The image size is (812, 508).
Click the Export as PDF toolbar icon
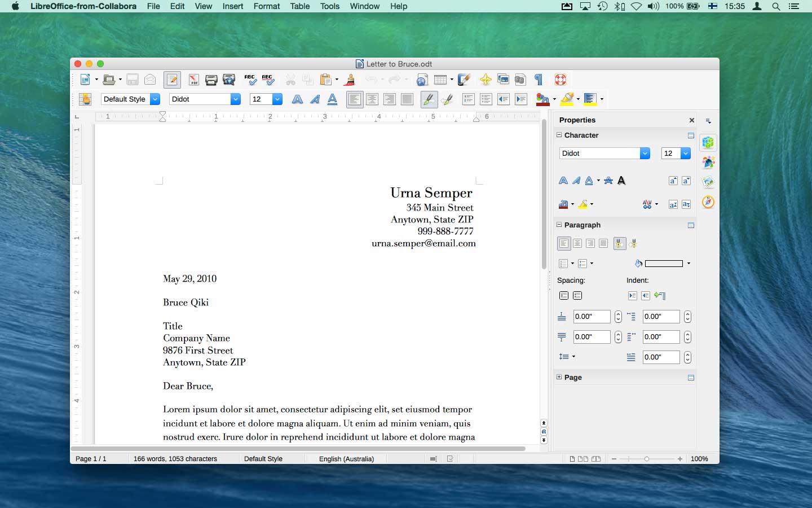coord(193,80)
